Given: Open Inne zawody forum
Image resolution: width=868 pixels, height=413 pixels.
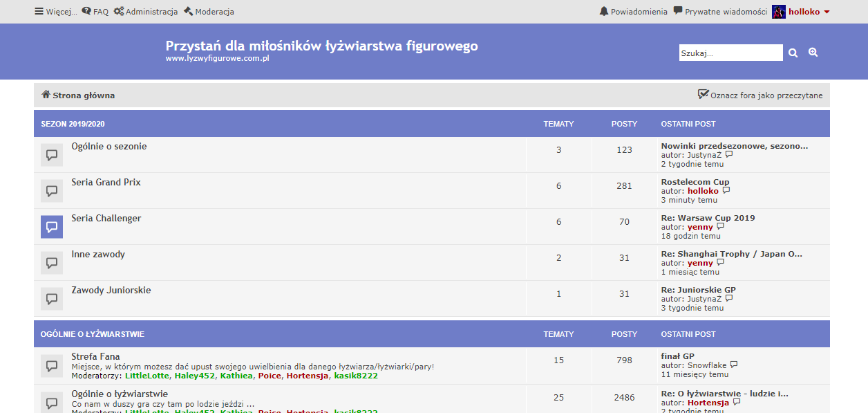Looking at the screenshot, I should point(98,255).
